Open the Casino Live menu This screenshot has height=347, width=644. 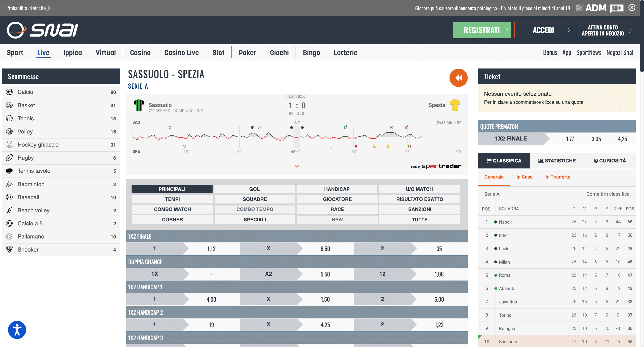[x=181, y=53]
